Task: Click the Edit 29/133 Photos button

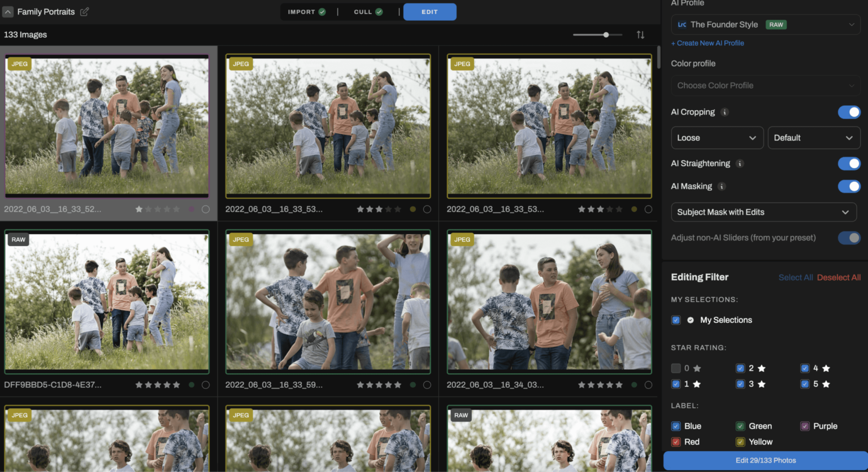Action: point(765,460)
